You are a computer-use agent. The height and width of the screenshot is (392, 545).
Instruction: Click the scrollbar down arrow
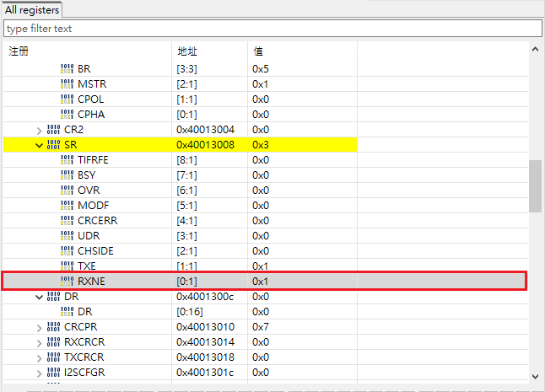coord(535,376)
